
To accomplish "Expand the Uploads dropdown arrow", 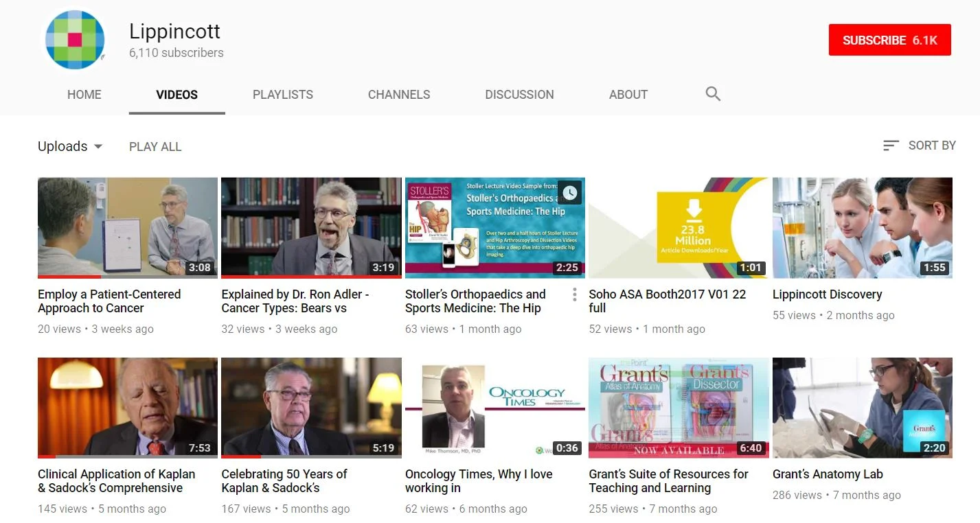I will [98, 146].
